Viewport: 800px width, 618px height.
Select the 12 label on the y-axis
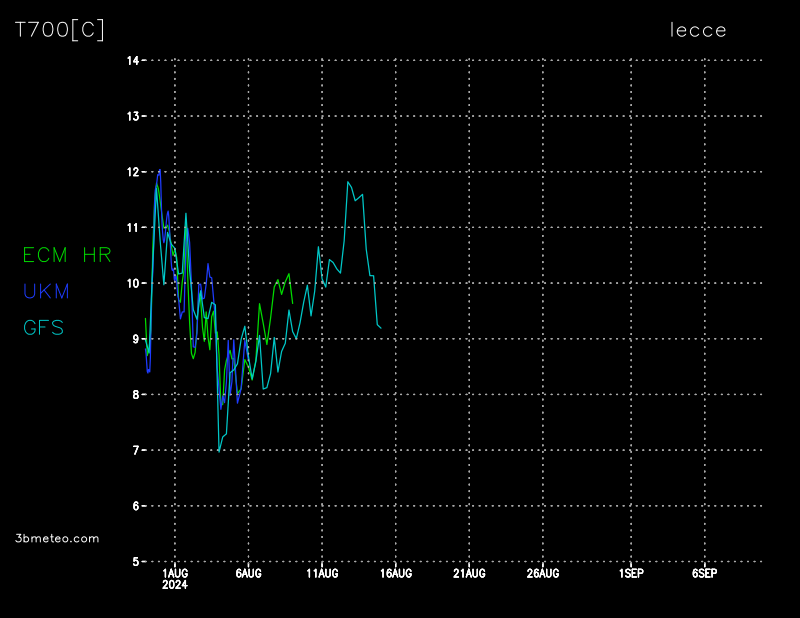tap(132, 172)
